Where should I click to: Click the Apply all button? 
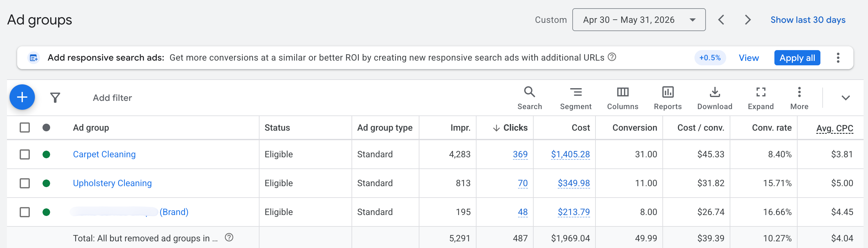(x=797, y=58)
